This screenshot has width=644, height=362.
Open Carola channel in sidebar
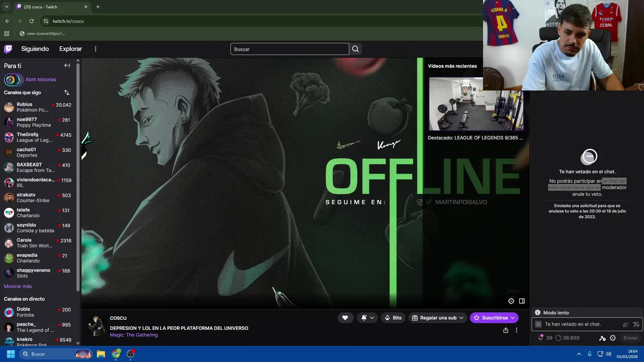(38, 243)
